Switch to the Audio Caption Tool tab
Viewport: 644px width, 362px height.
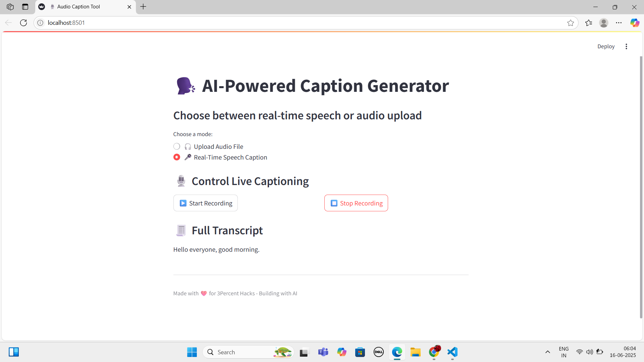(x=79, y=7)
